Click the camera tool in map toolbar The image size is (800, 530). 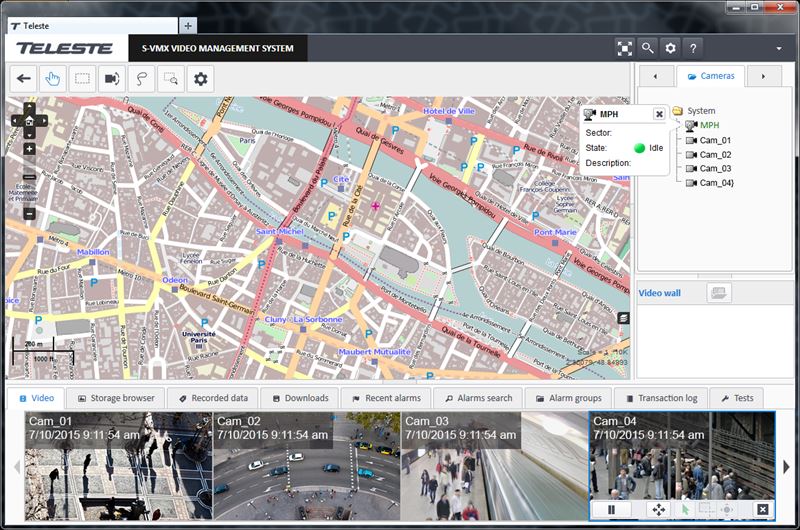click(x=112, y=78)
